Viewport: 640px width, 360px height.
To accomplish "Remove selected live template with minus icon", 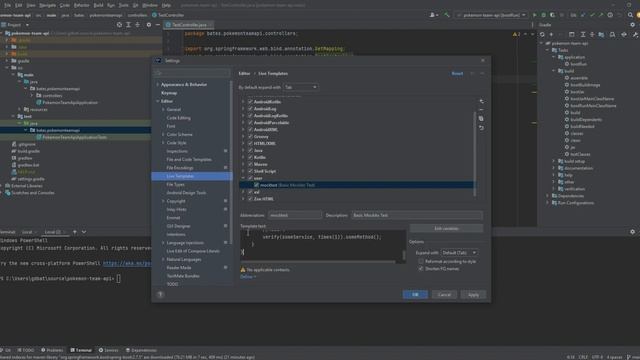I will click(x=482, y=110).
